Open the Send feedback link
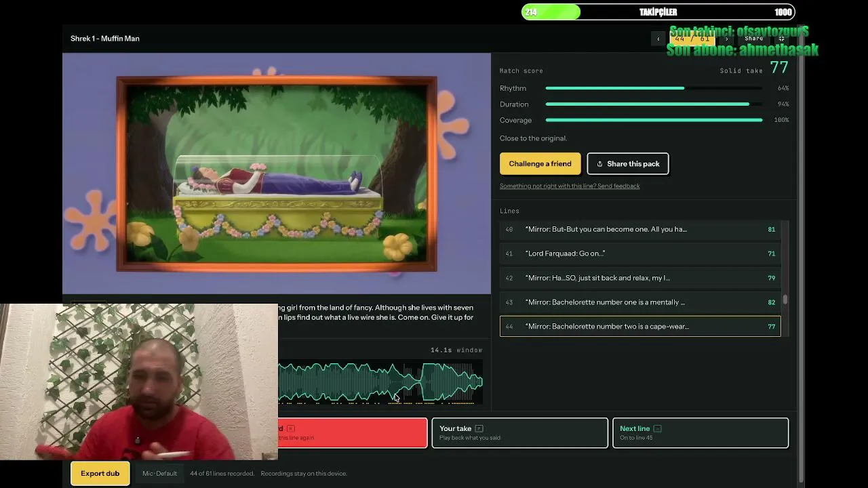Screen dimensions: 868x488 click(570, 186)
